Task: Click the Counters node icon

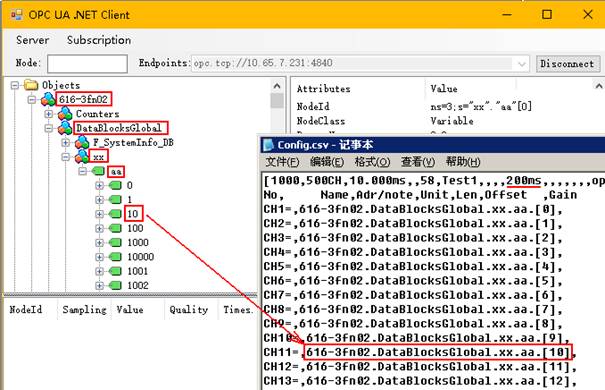Action: pyautogui.click(x=65, y=114)
